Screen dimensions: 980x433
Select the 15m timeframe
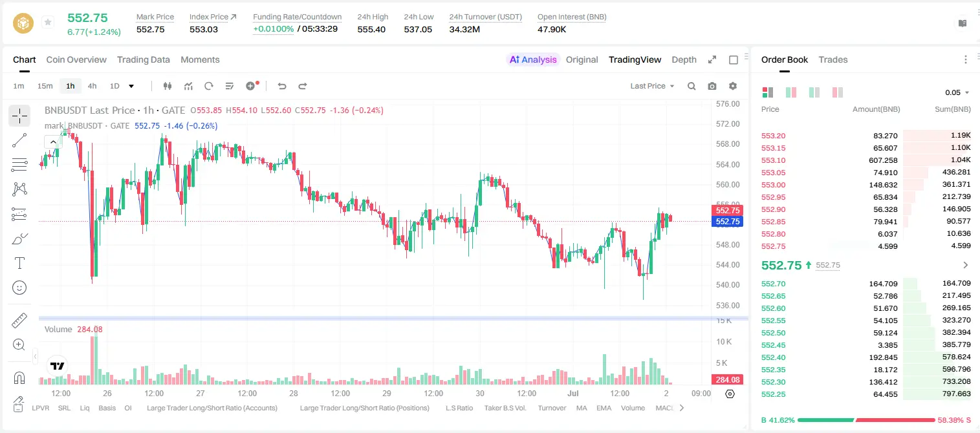pos(45,86)
